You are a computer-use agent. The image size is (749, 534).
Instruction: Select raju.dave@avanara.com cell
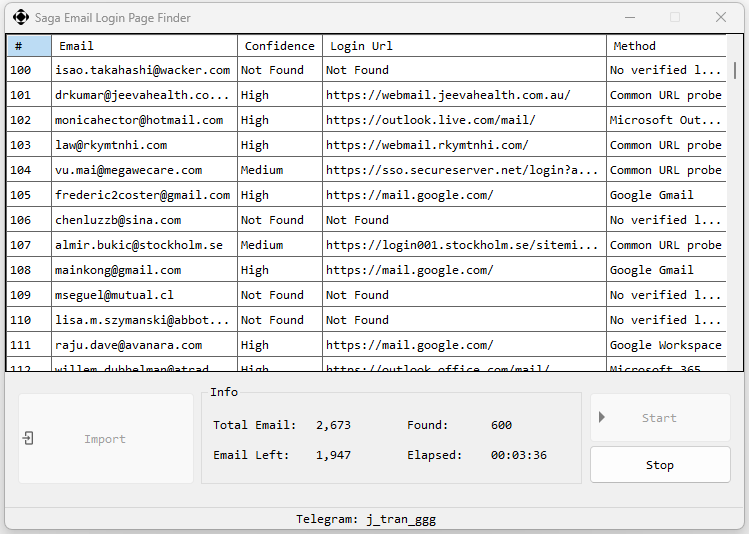pyautogui.click(x=144, y=345)
